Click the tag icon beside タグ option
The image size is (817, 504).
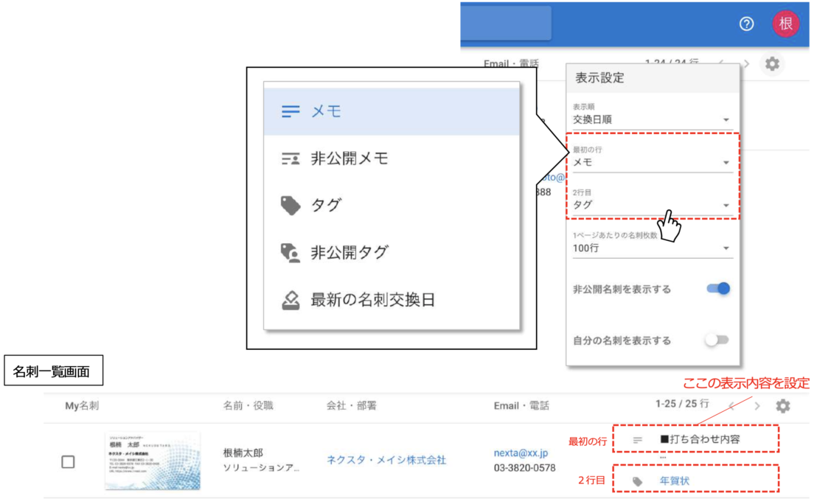pyautogui.click(x=291, y=205)
